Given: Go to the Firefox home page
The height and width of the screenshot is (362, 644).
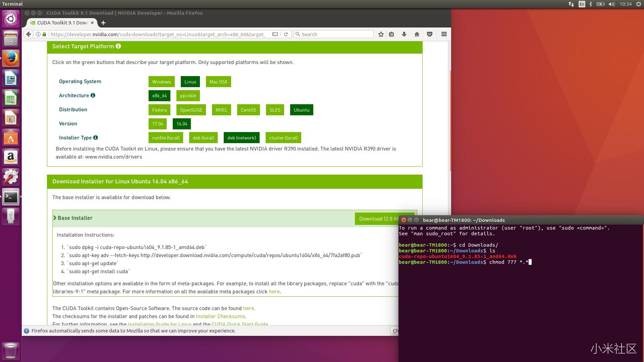Looking at the screenshot, I should [417, 34].
